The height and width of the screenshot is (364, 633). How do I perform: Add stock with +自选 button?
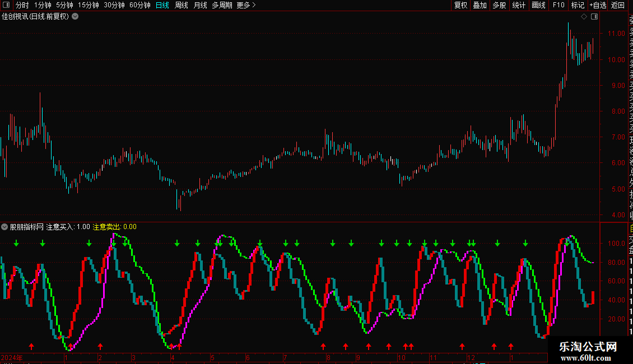pos(598,5)
